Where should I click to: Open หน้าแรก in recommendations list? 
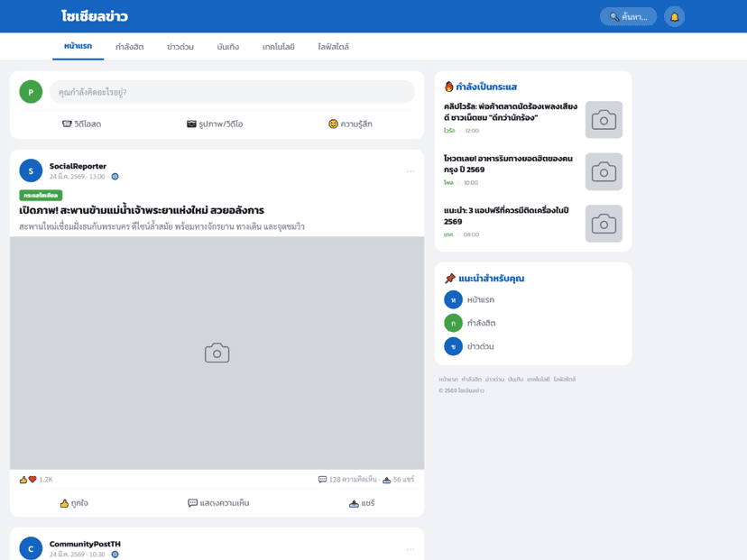(481, 300)
